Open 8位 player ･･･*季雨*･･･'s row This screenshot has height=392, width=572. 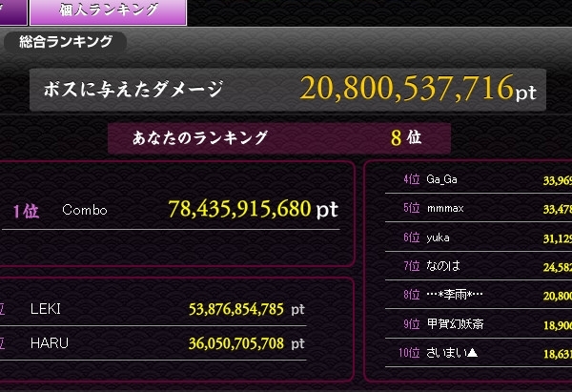tap(479, 295)
